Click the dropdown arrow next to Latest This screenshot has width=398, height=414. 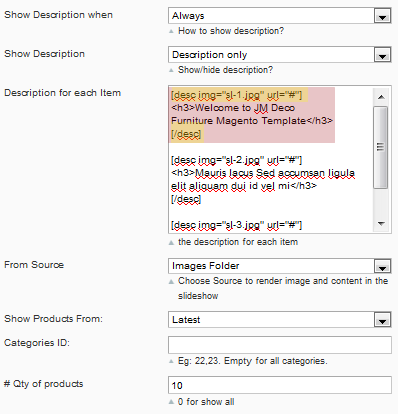382,320
